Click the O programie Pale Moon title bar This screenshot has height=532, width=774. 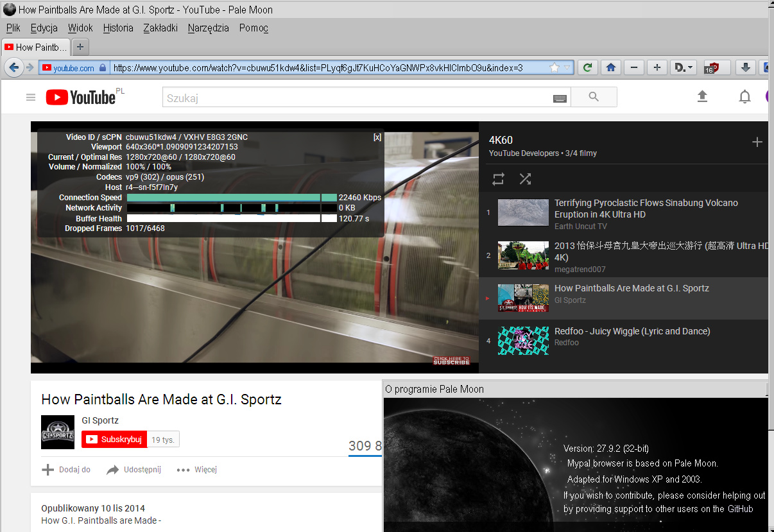575,389
